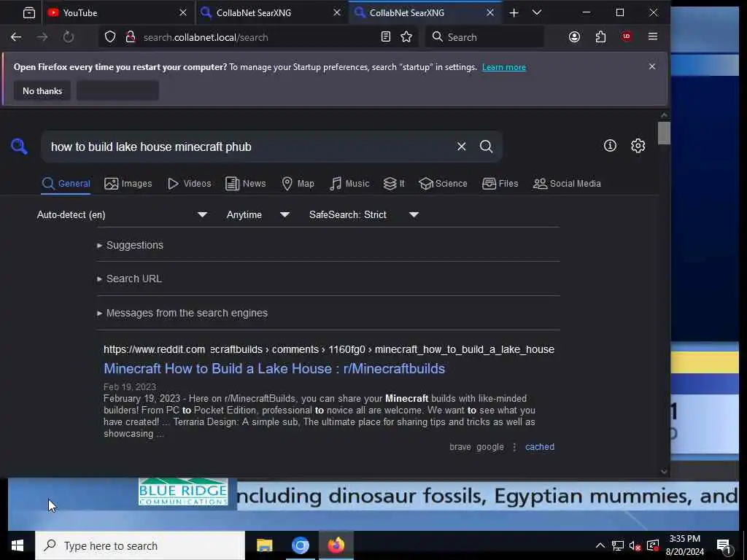Image resolution: width=747 pixels, height=560 pixels.
Task: Reload the current page
Action: (69, 37)
